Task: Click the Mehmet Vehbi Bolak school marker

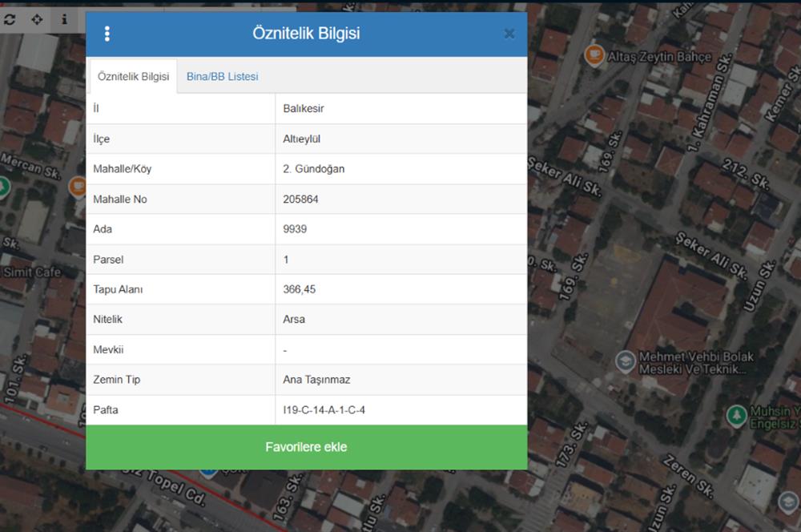Action: point(626,361)
